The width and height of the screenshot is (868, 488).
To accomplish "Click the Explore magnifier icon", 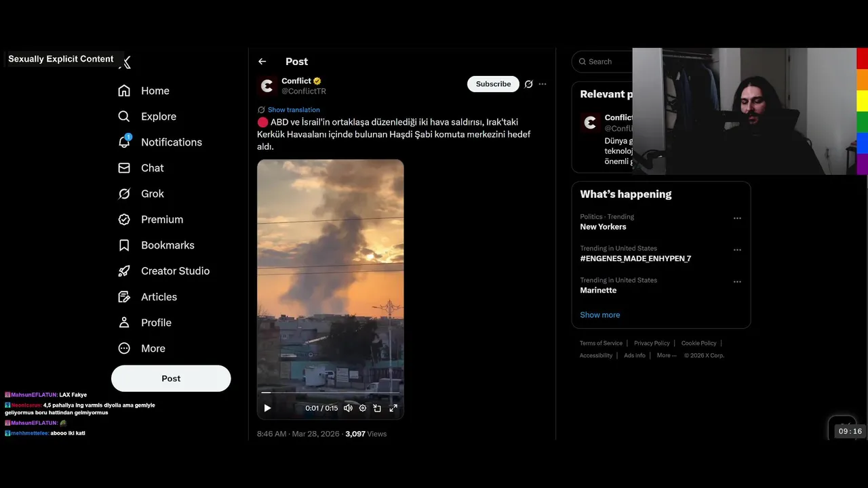I will click(x=124, y=117).
